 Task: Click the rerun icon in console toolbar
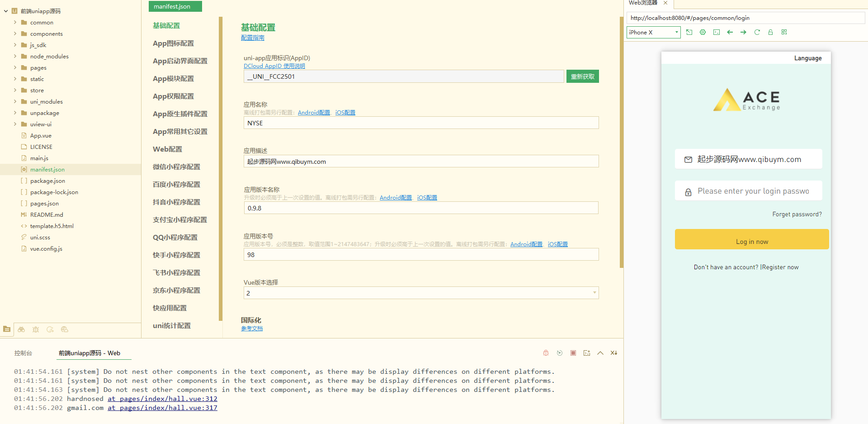[559, 353]
